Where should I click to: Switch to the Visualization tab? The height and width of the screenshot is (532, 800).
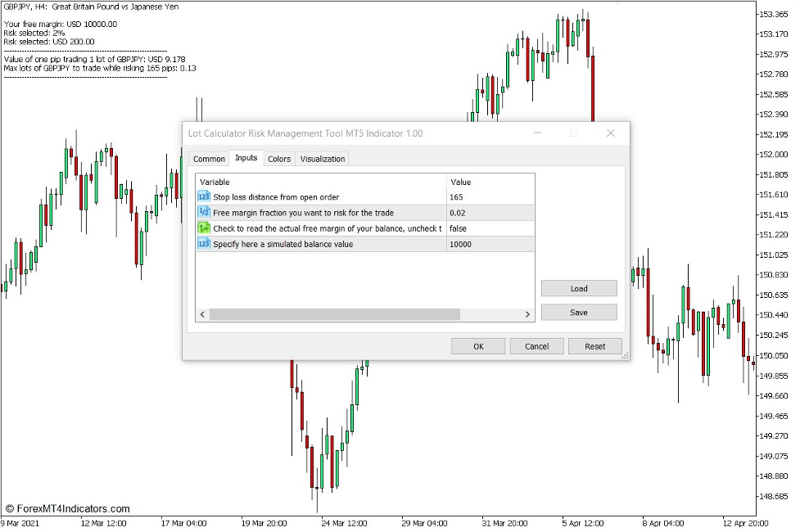(322, 159)
